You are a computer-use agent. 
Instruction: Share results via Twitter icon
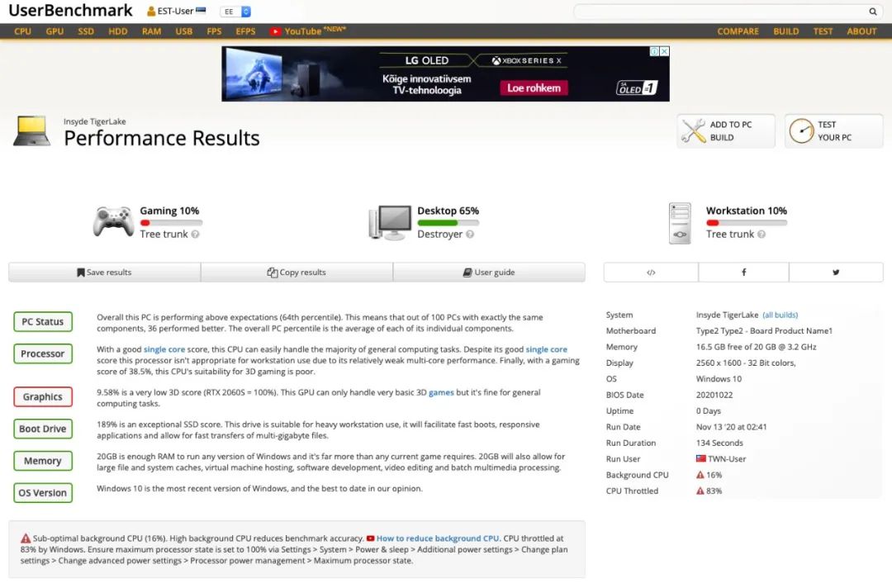point(836,273)
